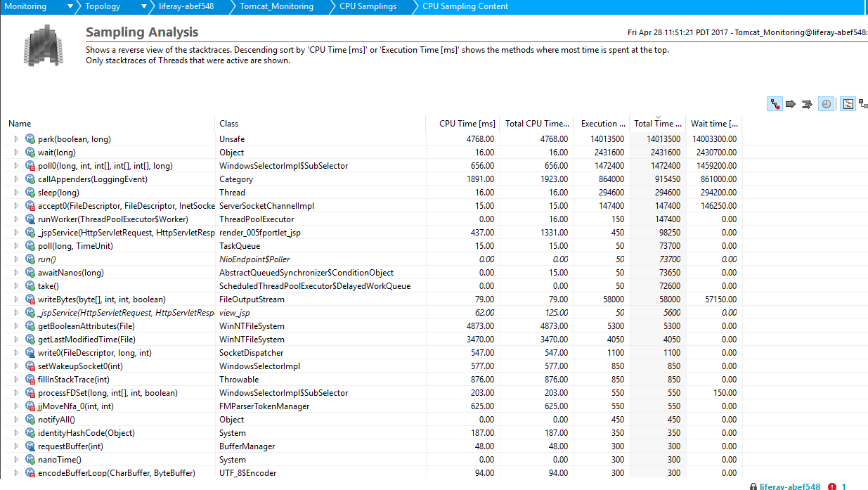The image size is (868, 490).
Task: Expand the _jspService view_jsp row
Action: click(x=17, y=313)
